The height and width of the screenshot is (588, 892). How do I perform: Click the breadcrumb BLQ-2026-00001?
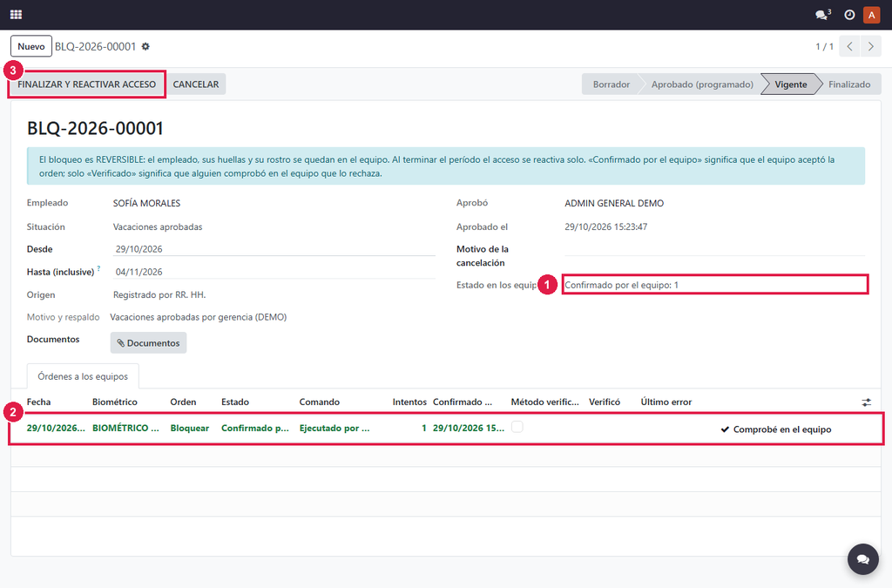pos(95,47)
